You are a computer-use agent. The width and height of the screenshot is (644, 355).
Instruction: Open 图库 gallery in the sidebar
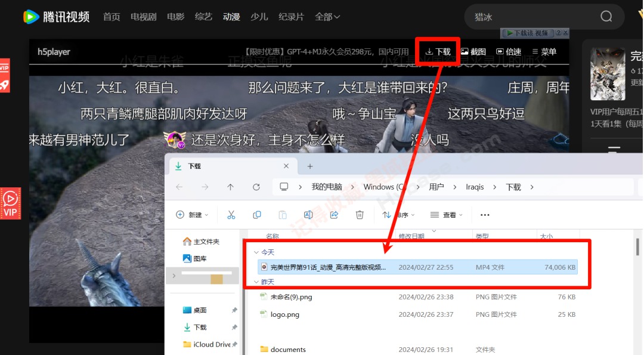tap(194, 258)
